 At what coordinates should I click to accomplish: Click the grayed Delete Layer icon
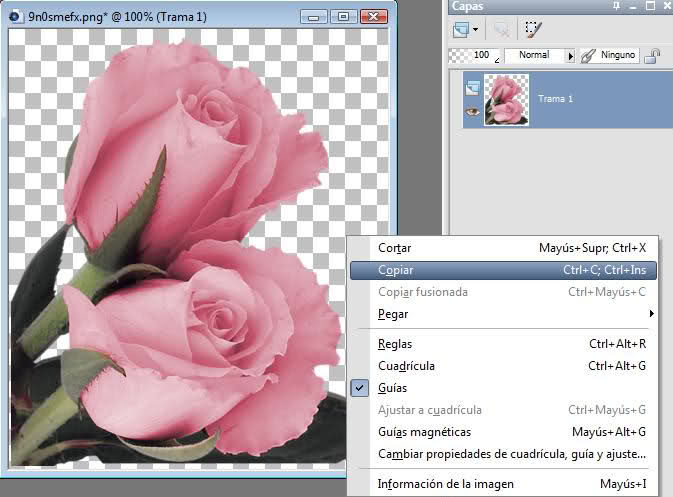click(x=501, y=30)
